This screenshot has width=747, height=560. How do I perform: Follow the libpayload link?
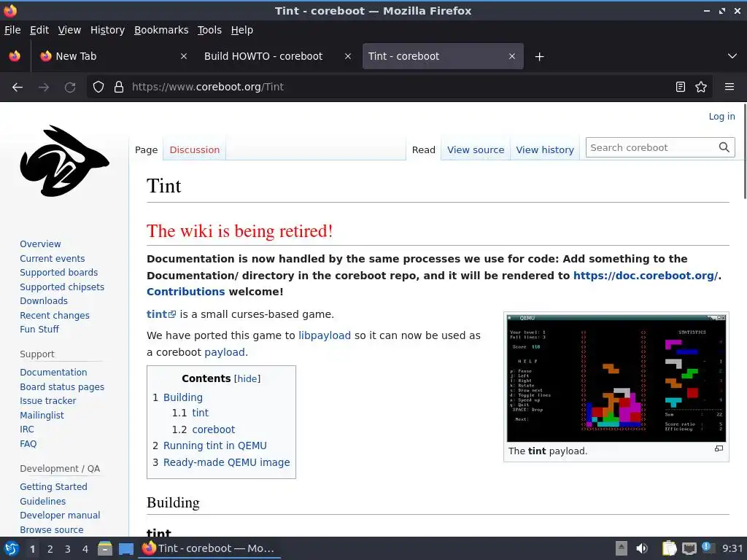(325, 335)
